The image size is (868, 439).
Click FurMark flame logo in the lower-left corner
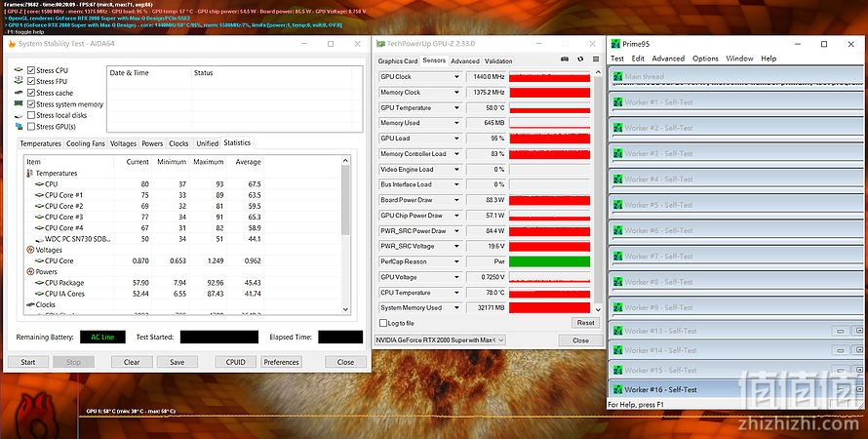[x=36, y=417]
